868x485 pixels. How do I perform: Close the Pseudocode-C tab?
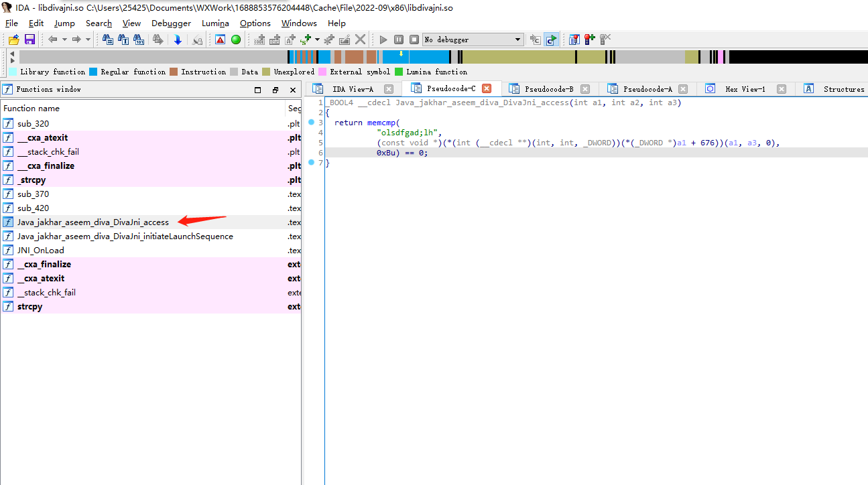pos(487,88)
